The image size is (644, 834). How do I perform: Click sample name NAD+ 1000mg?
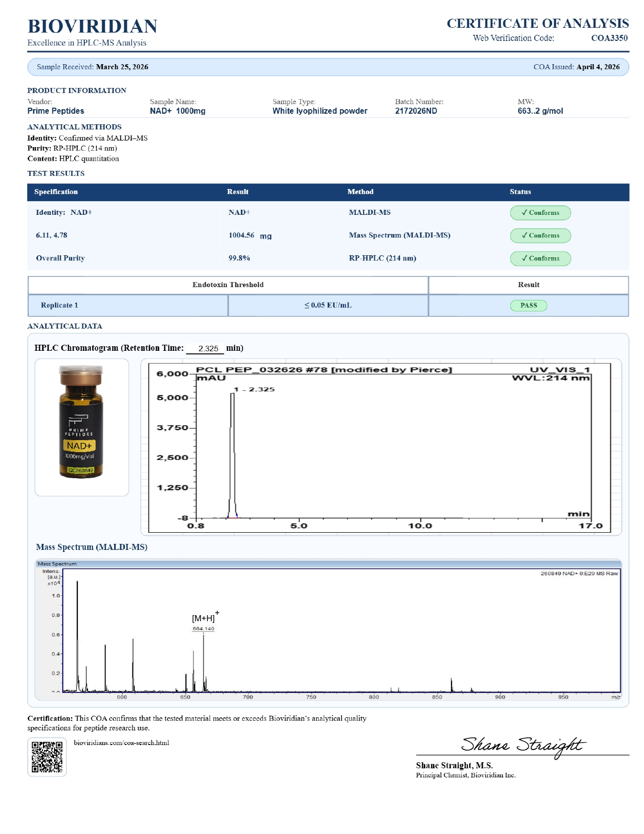pyautogui.click(x=178, y=111)
